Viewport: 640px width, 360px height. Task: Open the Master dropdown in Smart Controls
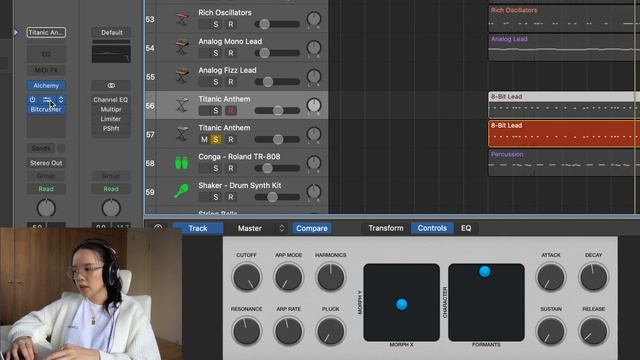(x=261, y=228)
